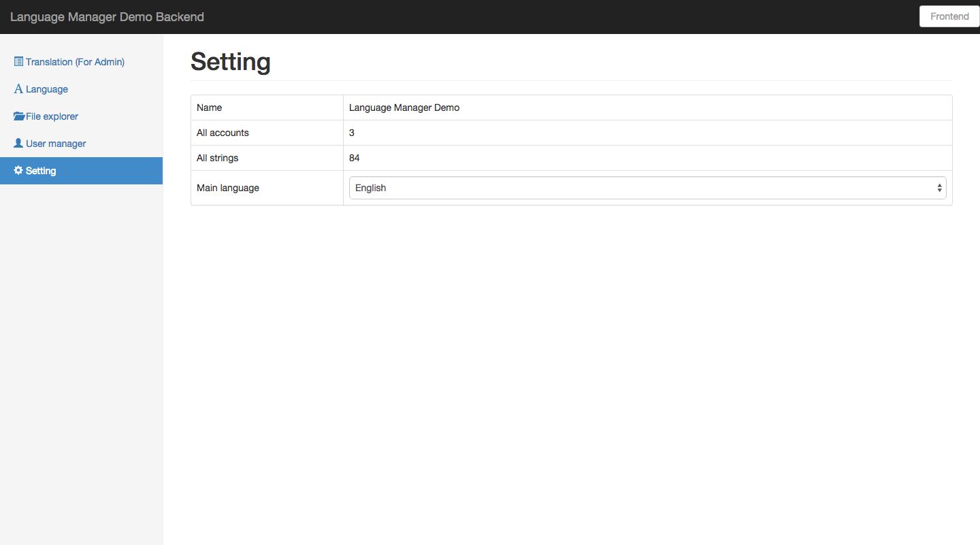Click the letter A Language icon
The width and height of the screenshot is (980, 545).
[x=18, y=89]
